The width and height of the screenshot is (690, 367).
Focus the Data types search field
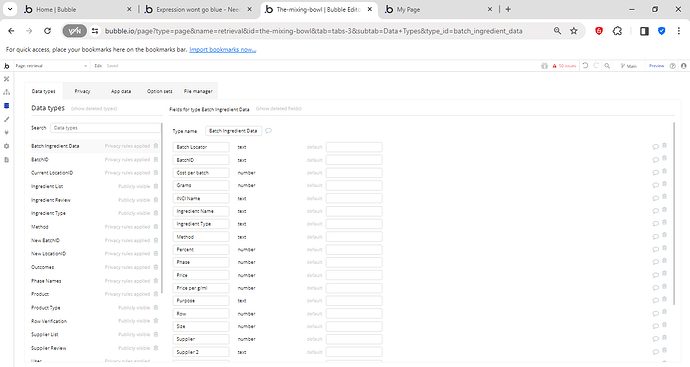point(106,128)
